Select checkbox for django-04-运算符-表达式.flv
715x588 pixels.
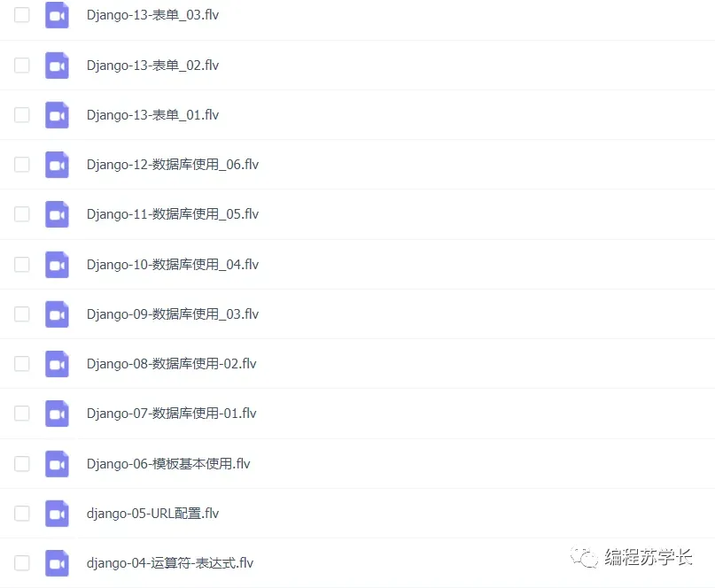coord(22,563)
